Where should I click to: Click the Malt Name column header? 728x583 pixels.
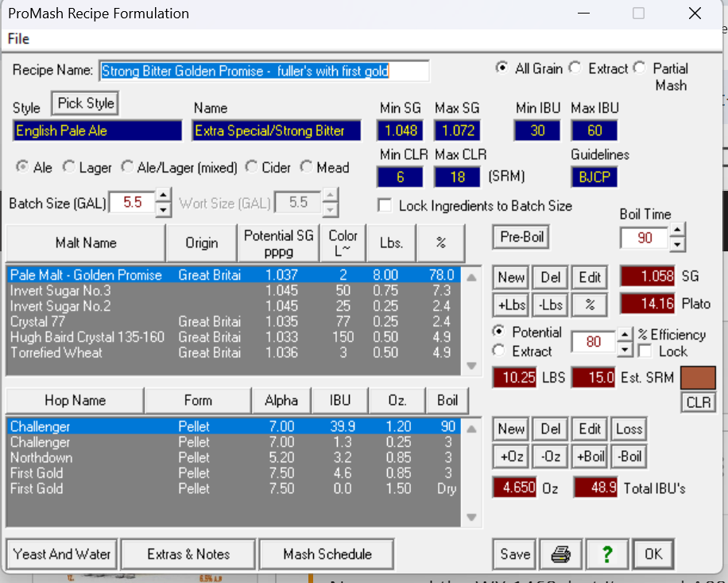click(x=86, y=243)
